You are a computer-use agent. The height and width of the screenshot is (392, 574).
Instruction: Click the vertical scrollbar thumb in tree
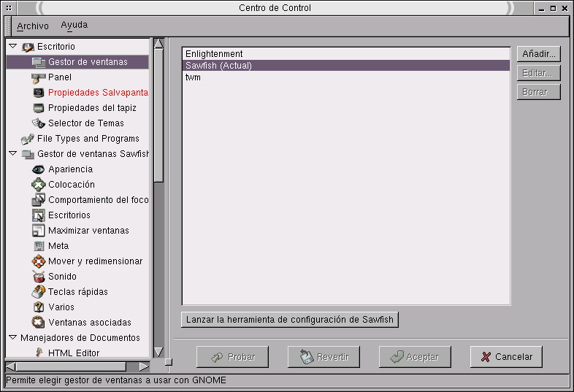pos(158,115)
